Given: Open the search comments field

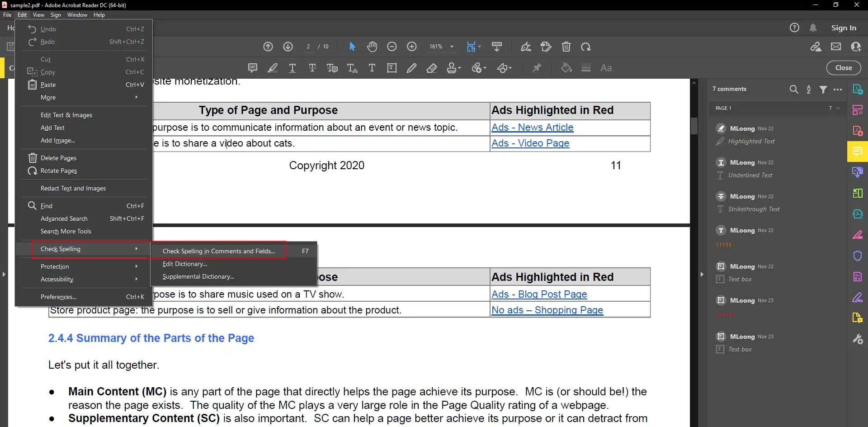Looking at the screenshot, I should (794, 89).
